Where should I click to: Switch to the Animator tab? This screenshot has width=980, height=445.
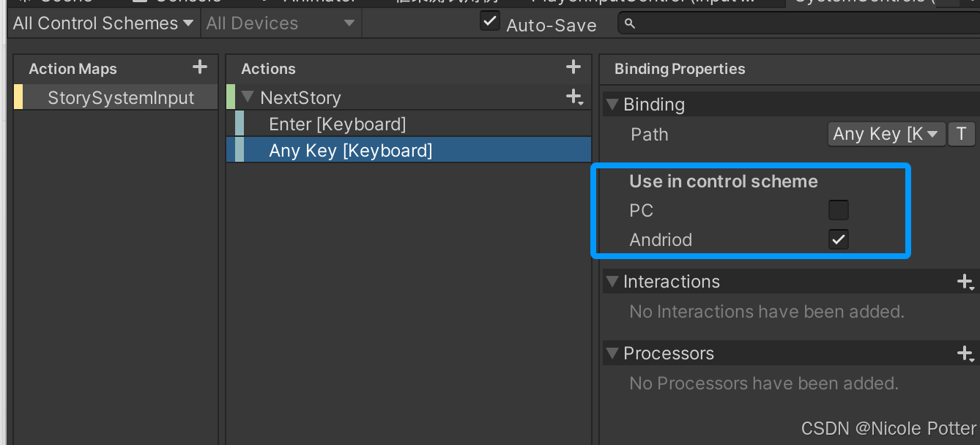point(320,2)
